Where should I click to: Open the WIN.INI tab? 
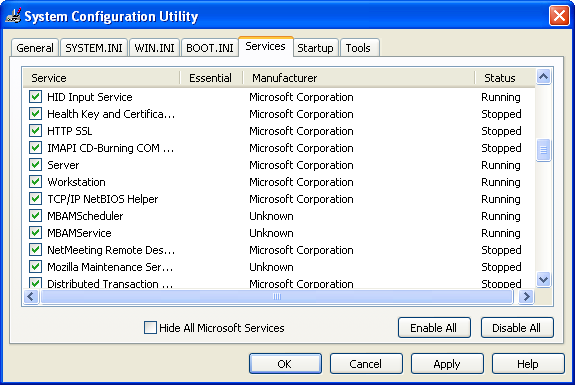(x=154, y=48)
